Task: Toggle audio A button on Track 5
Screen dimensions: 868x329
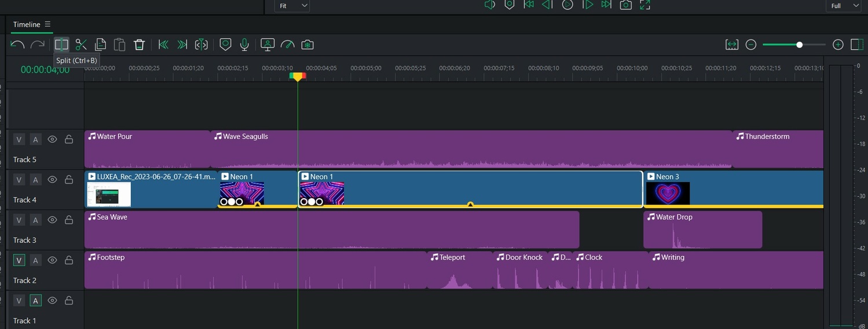Action: (x=35, y=139)
